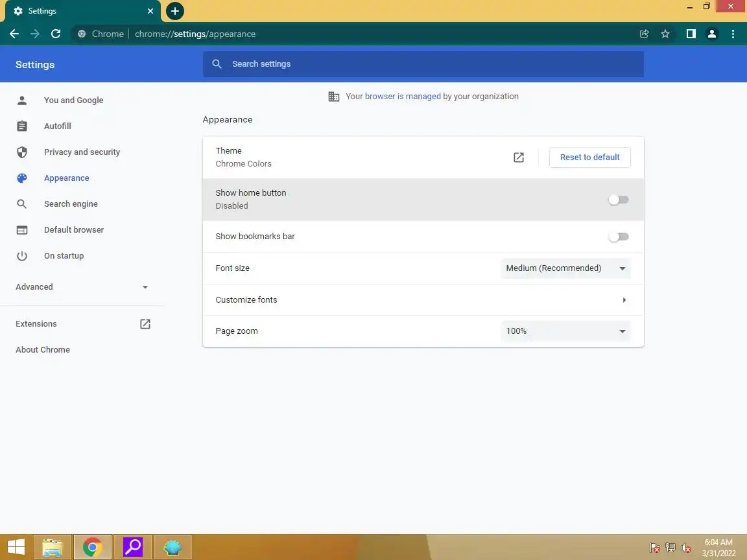Click the Extensions external link icon

[145, 324]
